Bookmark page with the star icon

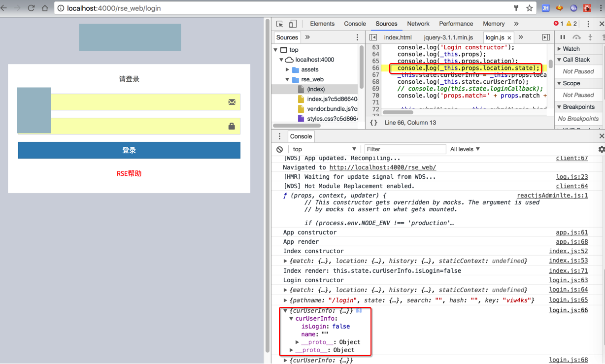529,8
